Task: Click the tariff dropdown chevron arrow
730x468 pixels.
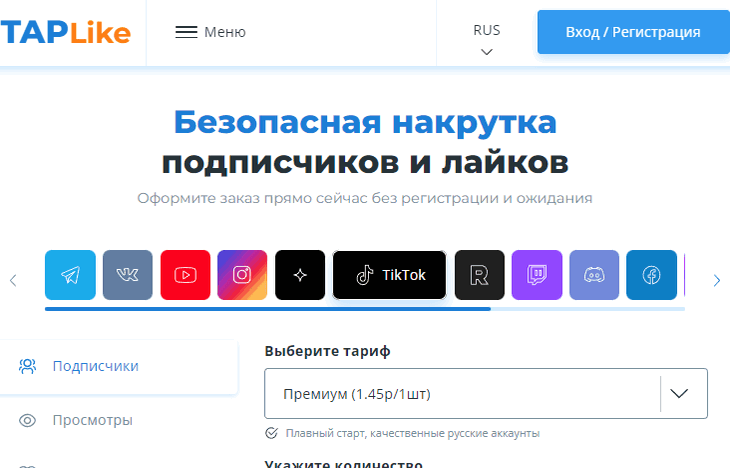Action: tap(679, 393)
